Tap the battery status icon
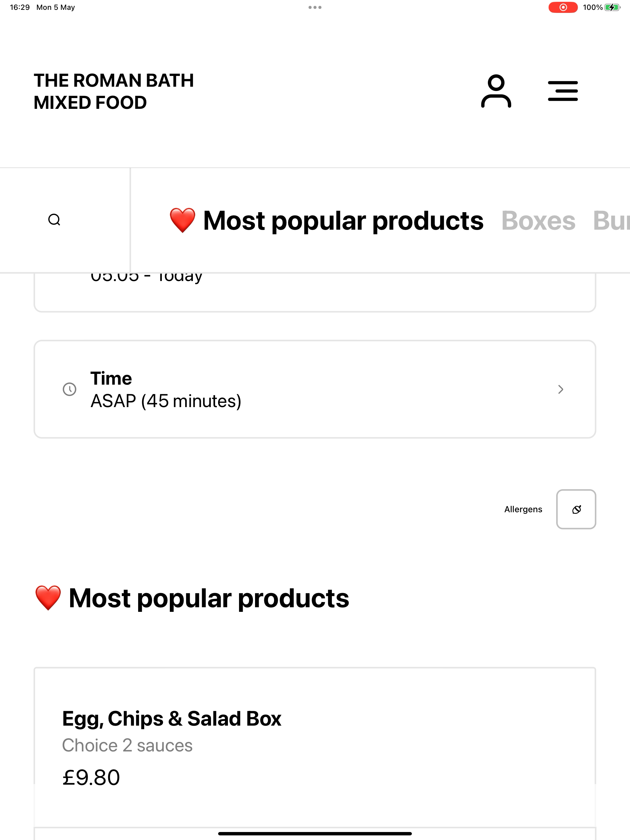 [x=612, y=7]
